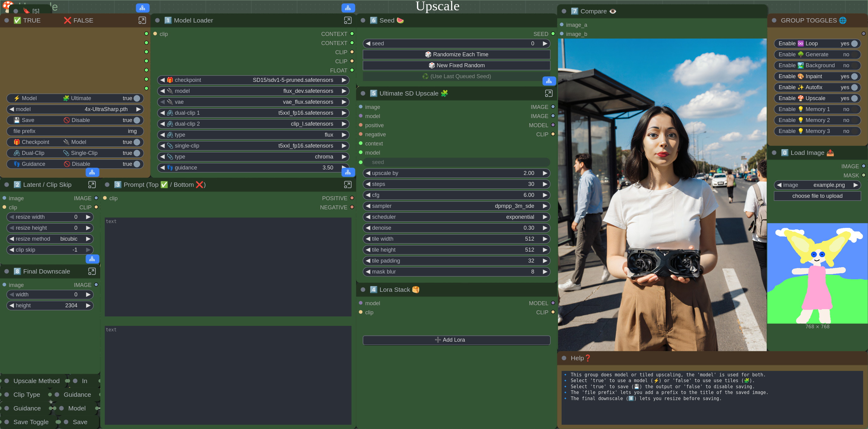
Task: Select the Upscale Method node tab
Action: click(x=36, y=381)
